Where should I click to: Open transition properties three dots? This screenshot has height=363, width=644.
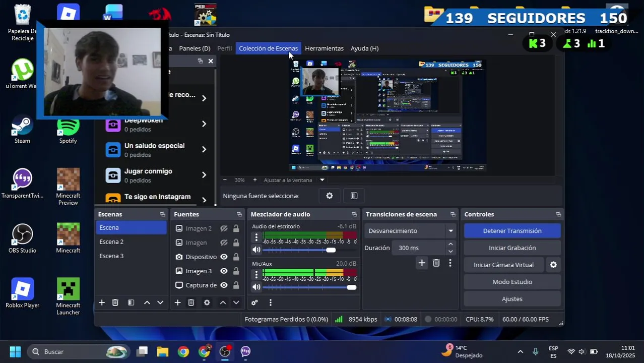click(450, 263)
